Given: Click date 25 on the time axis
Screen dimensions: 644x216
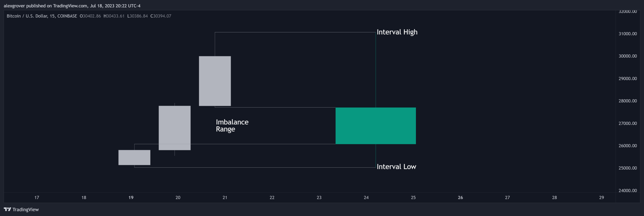Looking at the screenshot, I should (413, 197).
